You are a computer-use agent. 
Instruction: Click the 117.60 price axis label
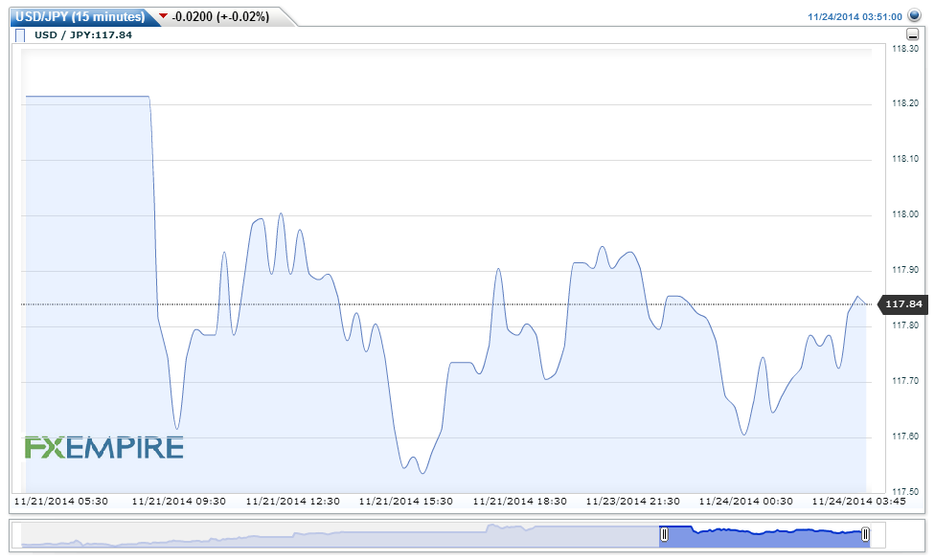coord(905,437)
